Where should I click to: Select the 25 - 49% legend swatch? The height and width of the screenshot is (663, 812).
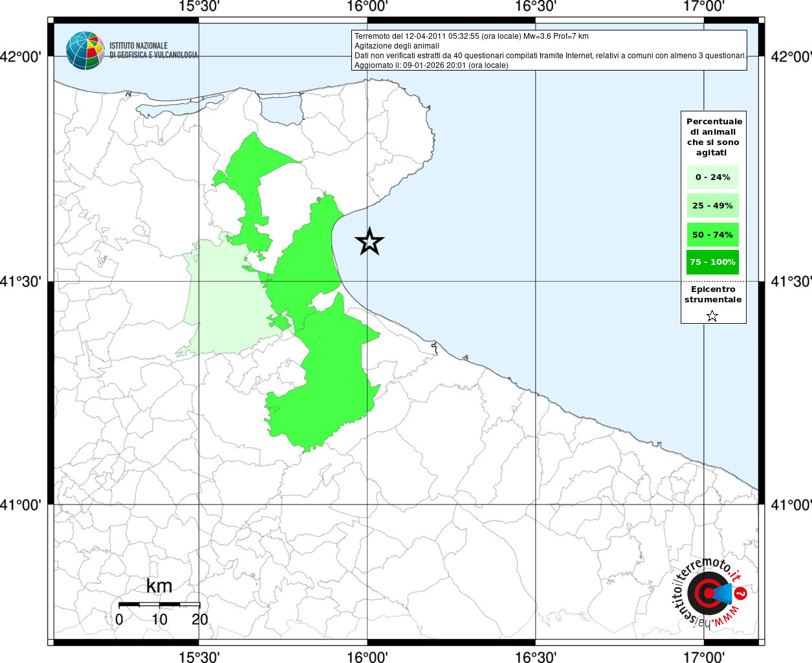[x=712, y=206]
